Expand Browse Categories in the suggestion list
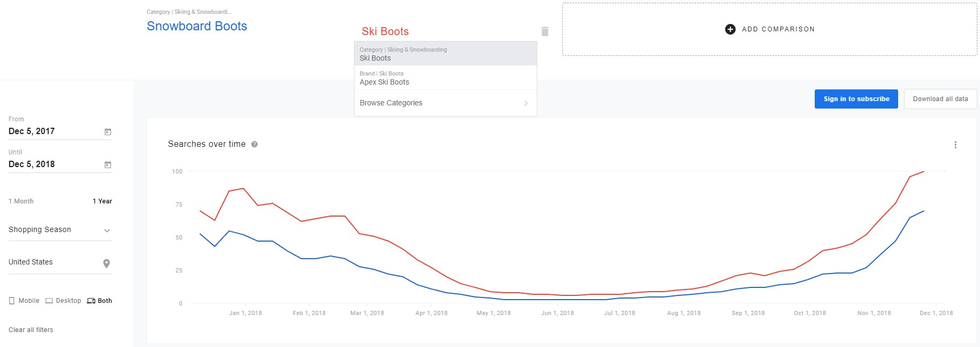This screenshot has height=347, width=980. (x=445, y=103)
